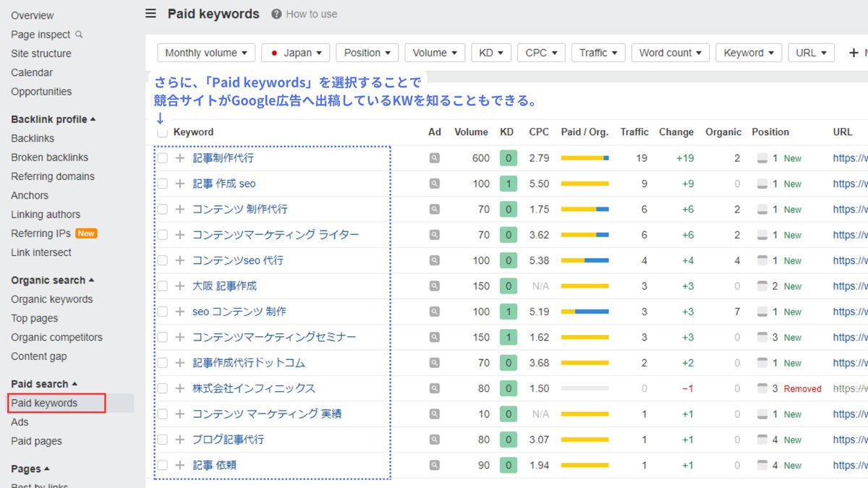This screenshot has width=868, height=488.
Task: Click the plus icon for 記事 作成 seo
Action: click(180, 184)
